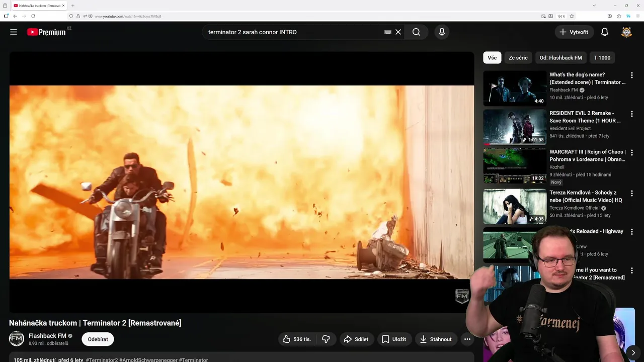Image resolution: width=644 pixels, height=362 pixels.
Task: Expand the list all tabs chevron
Action: click(x=594, y=6)
